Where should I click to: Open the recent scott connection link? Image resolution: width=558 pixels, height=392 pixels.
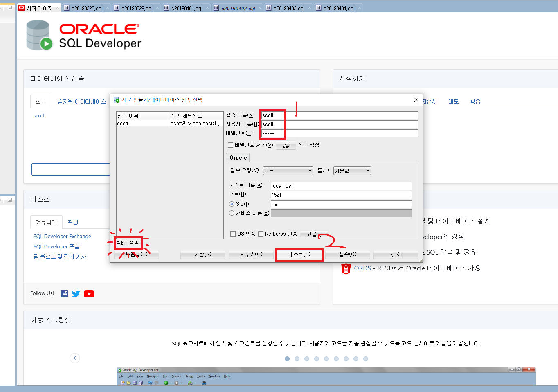39,116
